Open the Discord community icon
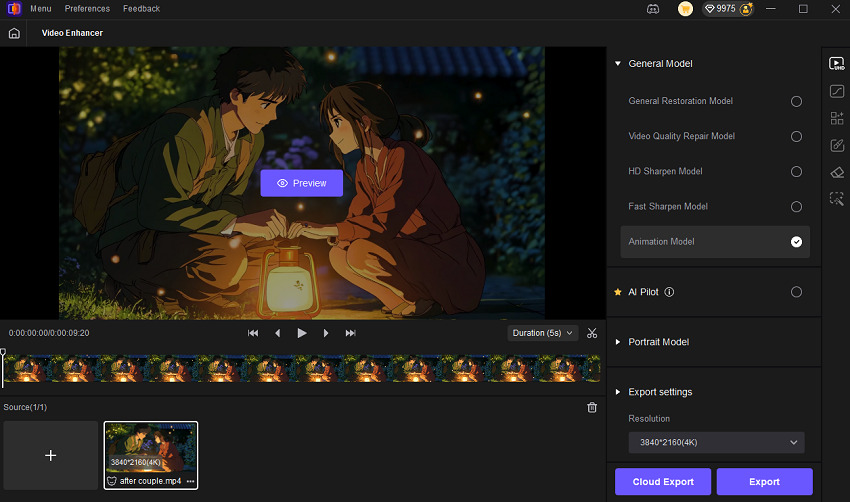Viewport: 850px width, 502px height. [653, 9]
